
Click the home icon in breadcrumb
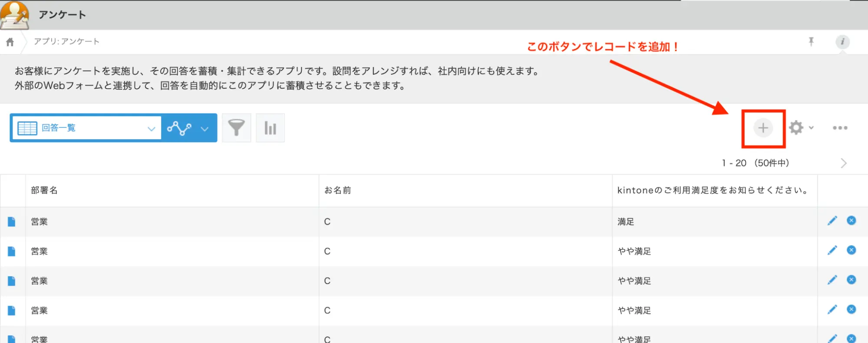click(x=10, y=42)
